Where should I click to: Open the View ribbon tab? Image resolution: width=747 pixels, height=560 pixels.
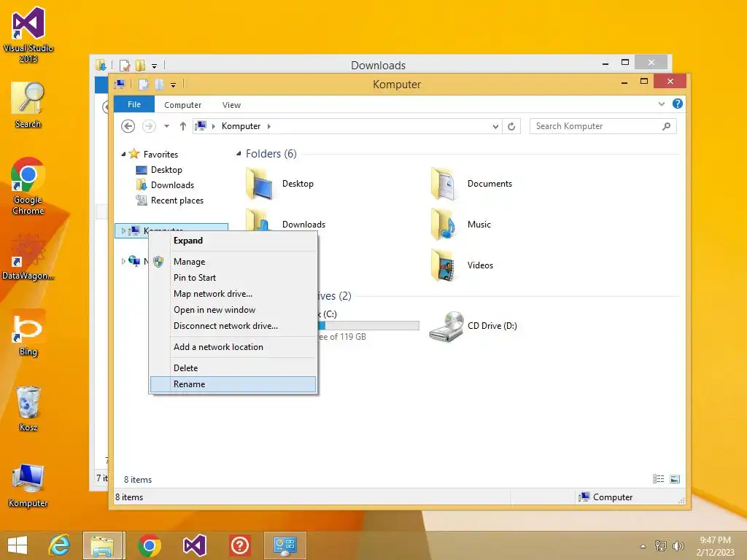click(x=231, y=105)
